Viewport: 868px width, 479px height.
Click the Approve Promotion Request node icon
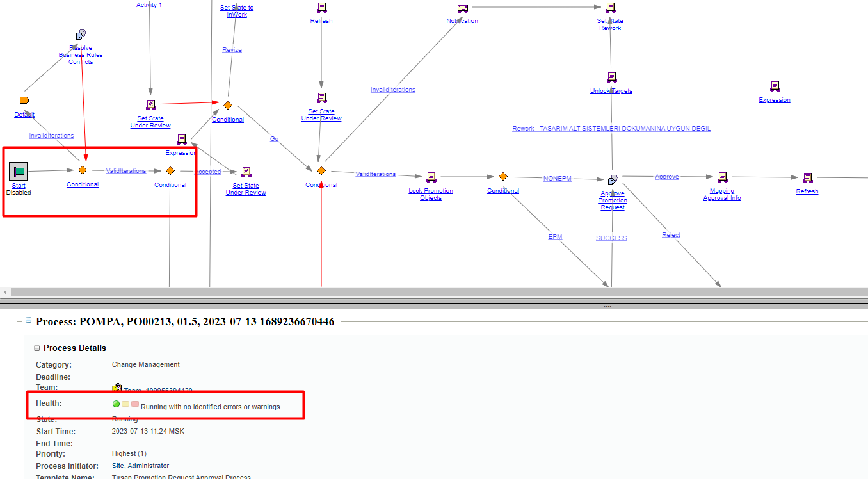point(613,180)
